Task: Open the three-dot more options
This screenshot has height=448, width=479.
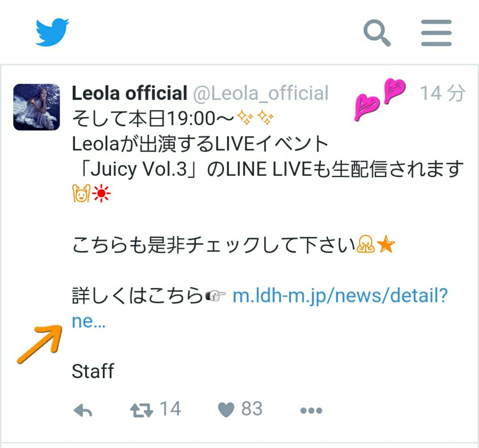Action: [311, 411]
